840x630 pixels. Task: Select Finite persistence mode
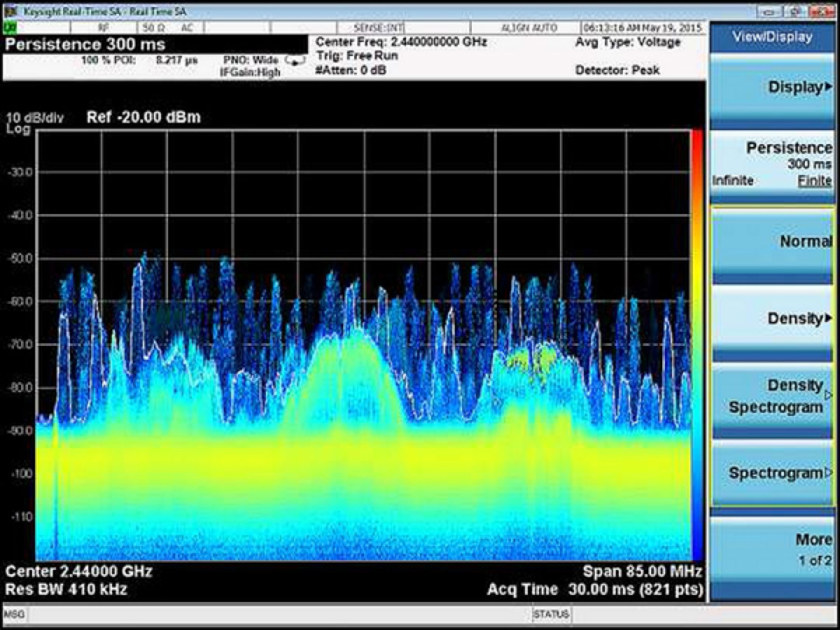814,180
